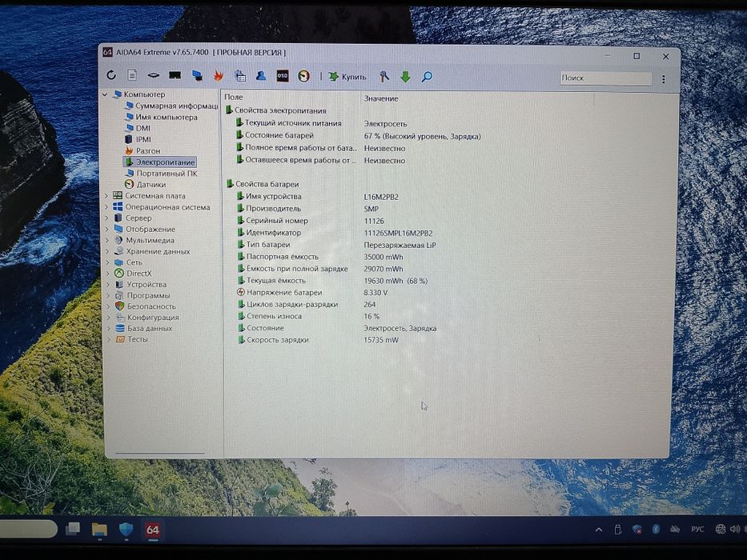
Task: Select the Безопасность shield tree item
Action: tap(146, 306)
